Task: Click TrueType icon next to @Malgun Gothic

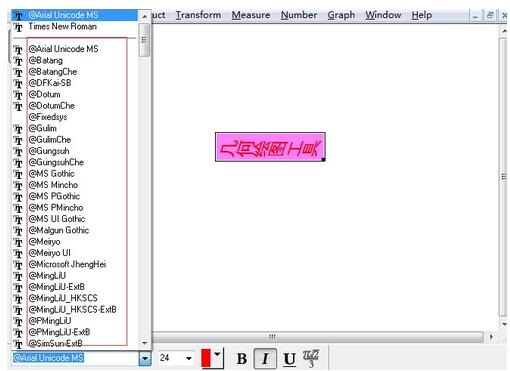Action: 18,230
